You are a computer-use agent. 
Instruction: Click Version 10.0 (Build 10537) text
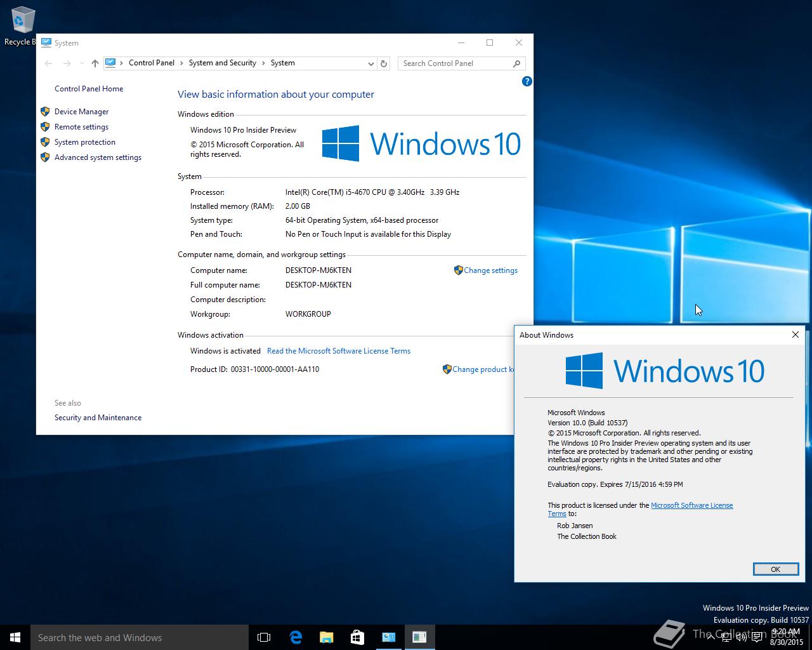587,423
